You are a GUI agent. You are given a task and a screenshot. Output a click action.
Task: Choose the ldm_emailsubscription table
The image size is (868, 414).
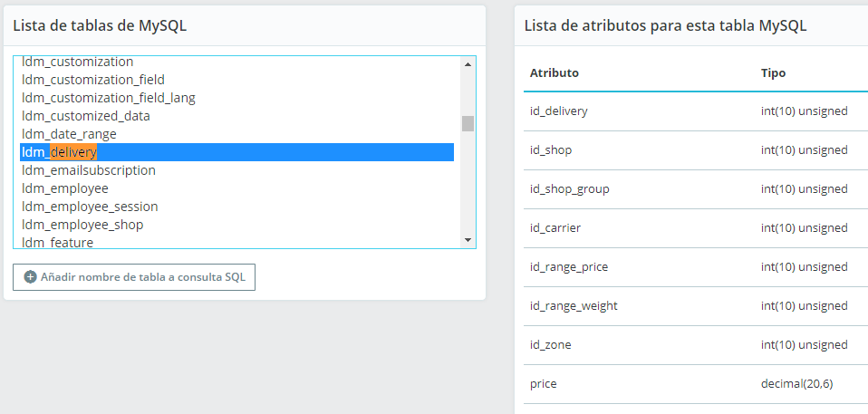coord(89,170)
